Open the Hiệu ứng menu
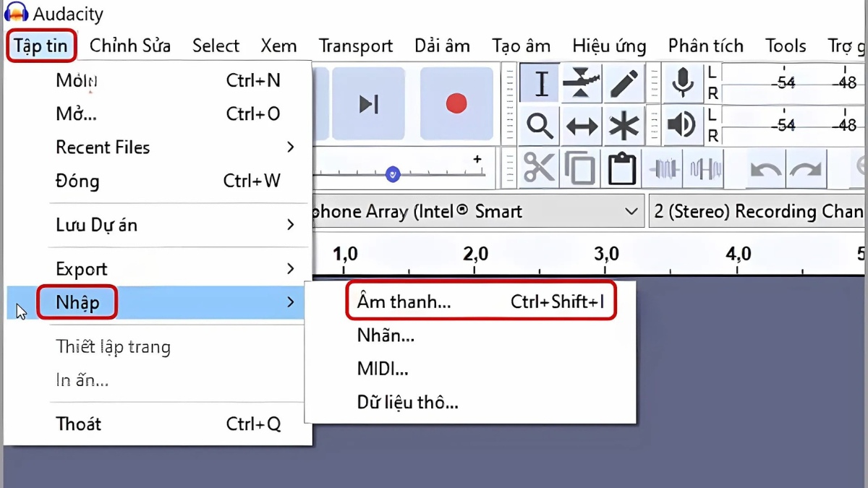868x488 pixels. point(609,46)
